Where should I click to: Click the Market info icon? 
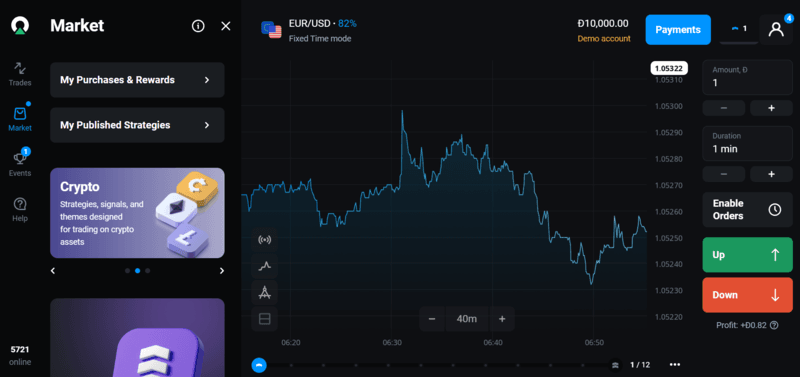[x=198, y=26]
